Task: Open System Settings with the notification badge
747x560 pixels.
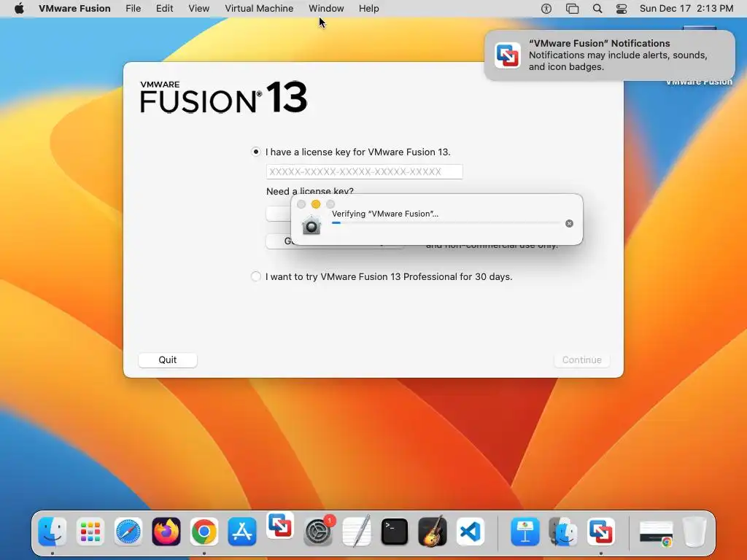Action: click(318, 532)
